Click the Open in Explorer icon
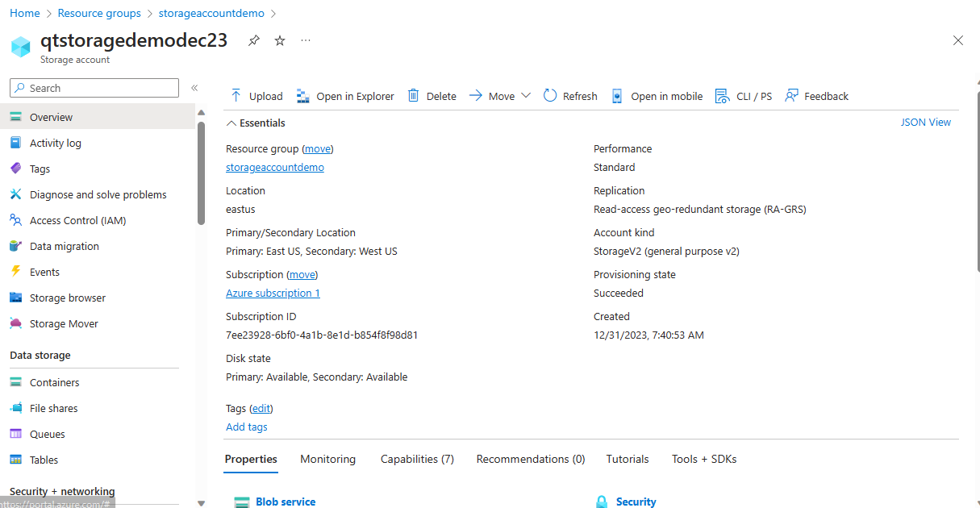This screenshot has height=508, width=980. pos(303,96)
